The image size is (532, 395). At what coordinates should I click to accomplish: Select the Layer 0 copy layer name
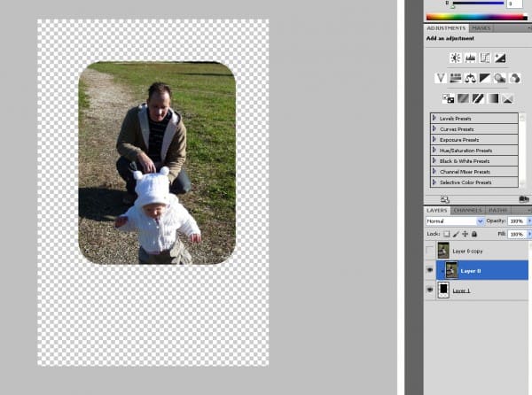pyautogui.click(x=469, y=252)
